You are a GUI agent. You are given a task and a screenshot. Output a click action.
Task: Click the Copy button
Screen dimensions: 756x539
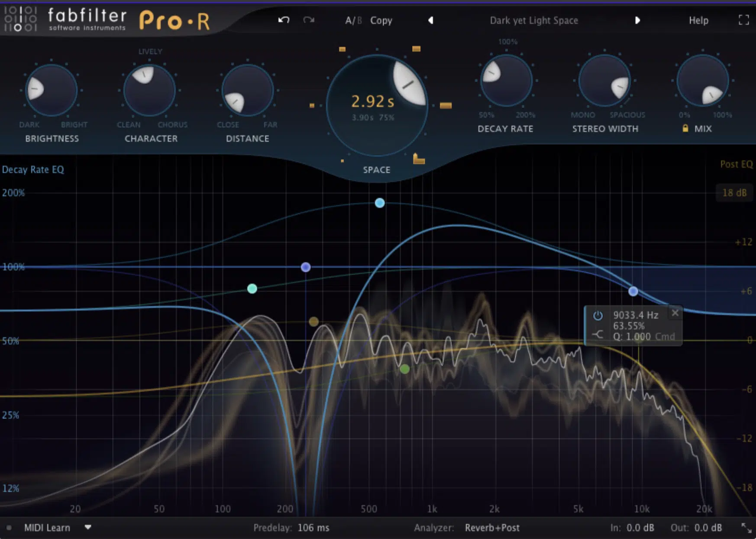381,20
